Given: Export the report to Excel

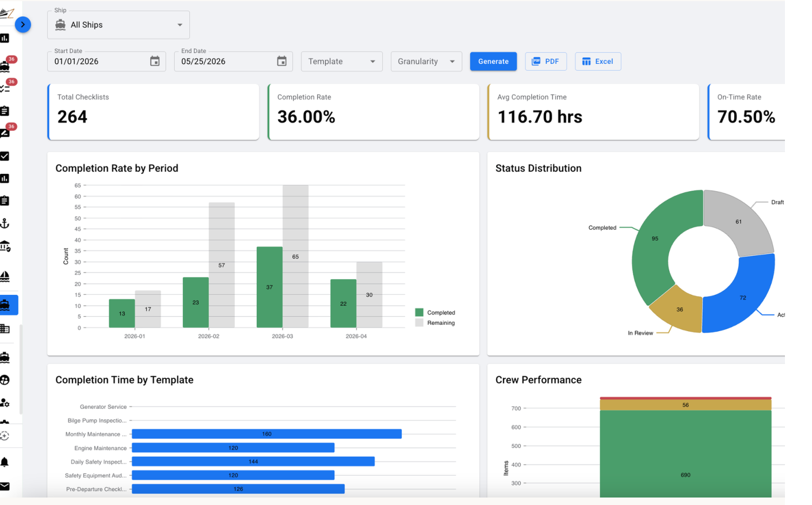Looking at the screenshot, I should pyautogui.click(x=598, y=62).
